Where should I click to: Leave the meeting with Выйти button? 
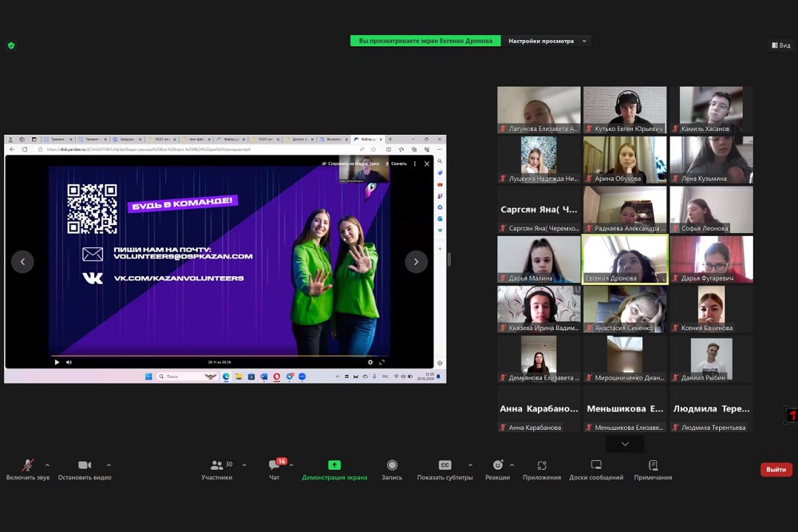pos(776,470)
